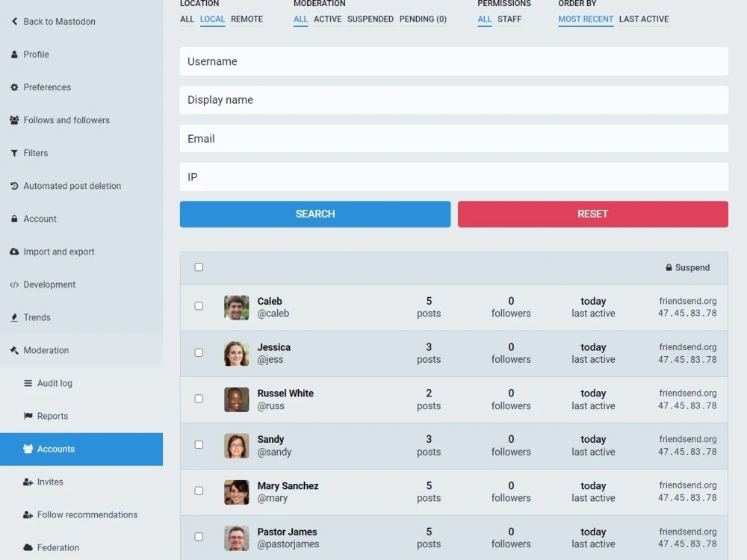Select the Import and export cloud icon

(13, 252)
